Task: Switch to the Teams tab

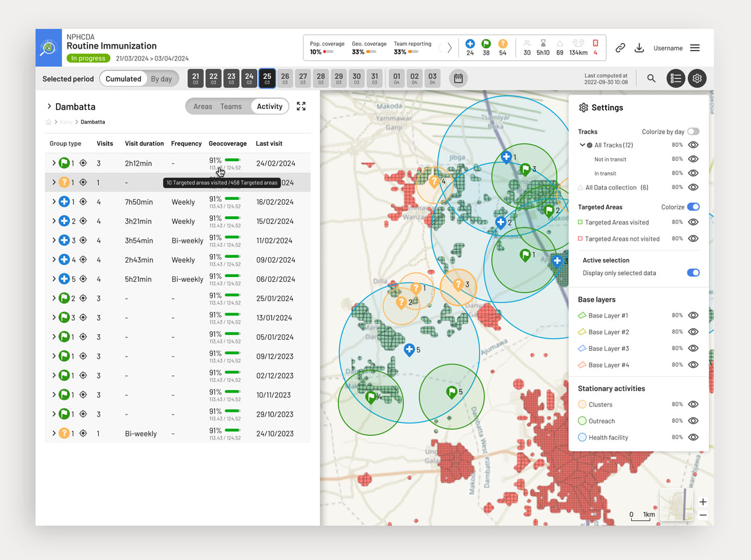Action: (x=231, y=107)
